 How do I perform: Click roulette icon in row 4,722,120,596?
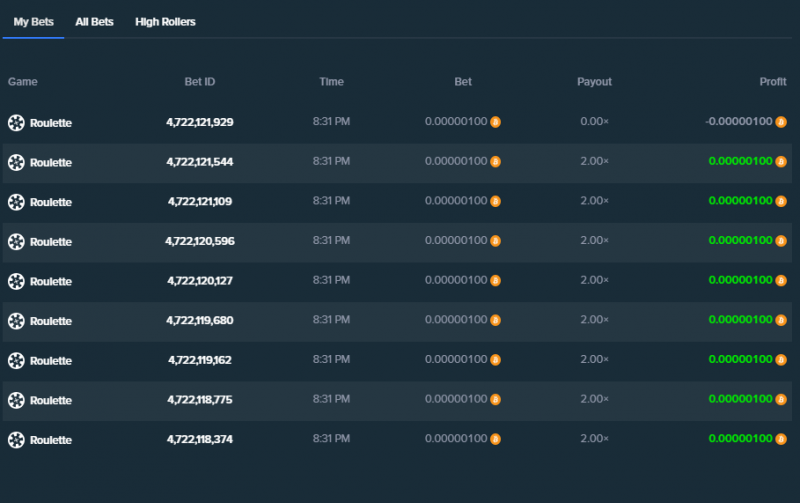(x=16, y=241)
